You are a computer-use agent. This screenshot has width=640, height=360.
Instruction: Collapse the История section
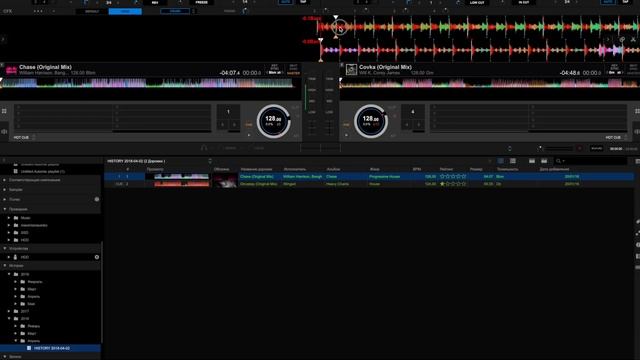click(4, 265)
